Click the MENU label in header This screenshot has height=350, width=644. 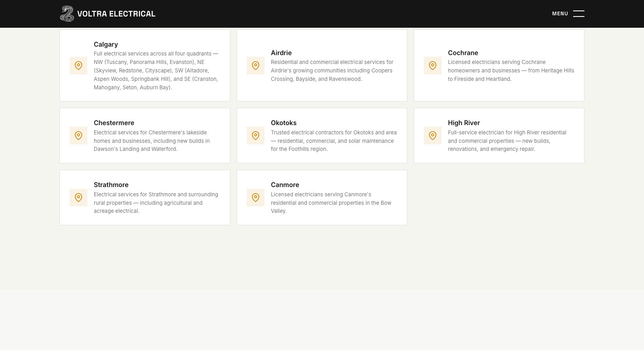[x=560, y=14]
